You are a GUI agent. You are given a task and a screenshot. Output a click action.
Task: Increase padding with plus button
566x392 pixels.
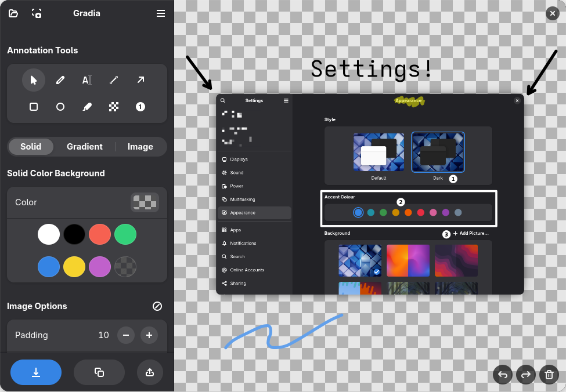click(149, 335)
